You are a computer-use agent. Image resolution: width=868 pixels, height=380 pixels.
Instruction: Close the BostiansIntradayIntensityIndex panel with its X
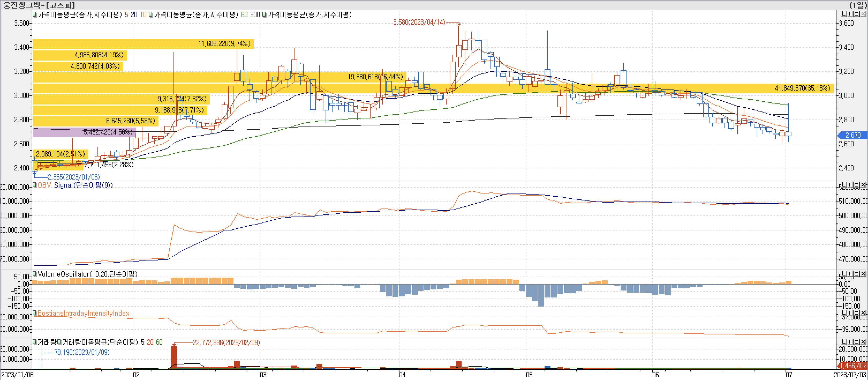[x=863, y=313]
